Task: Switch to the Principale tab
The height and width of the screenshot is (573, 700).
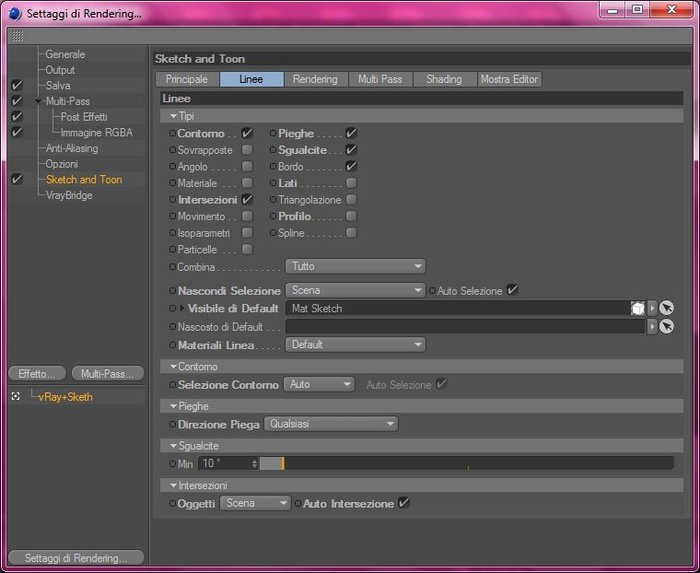Action: pyautogui.click(x=187, y=79)
